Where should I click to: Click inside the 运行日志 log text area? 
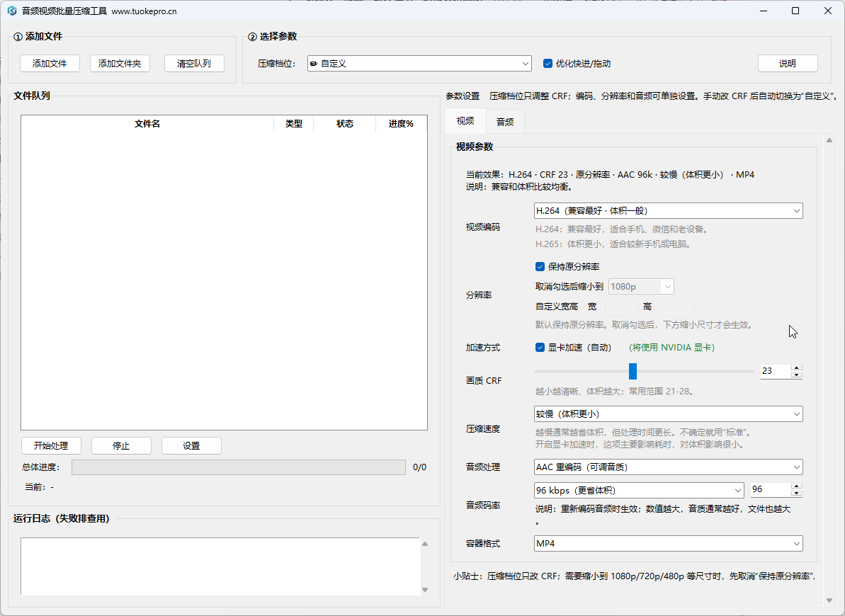(220, 566)
